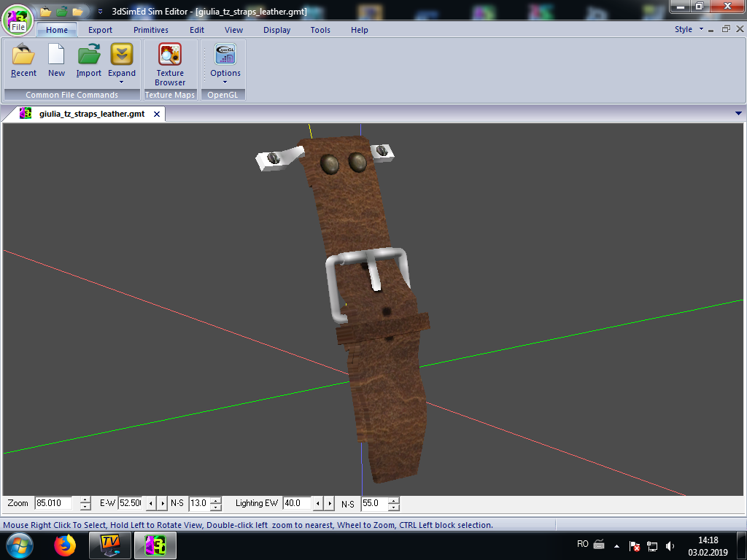Click the Lighting N-S 55.0 field
747x560 pixels.
point(374,503)
